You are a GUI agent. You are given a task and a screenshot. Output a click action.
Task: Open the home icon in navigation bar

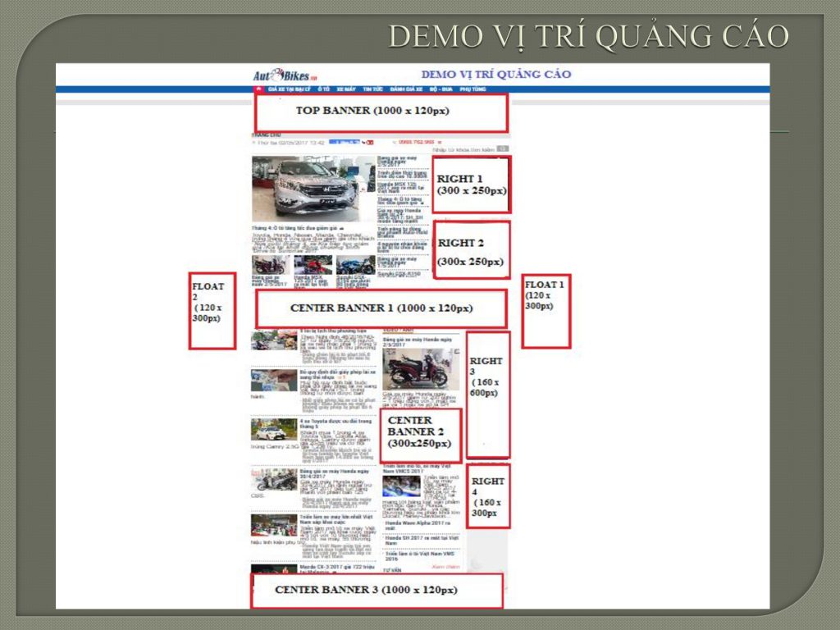coord(259,89)
